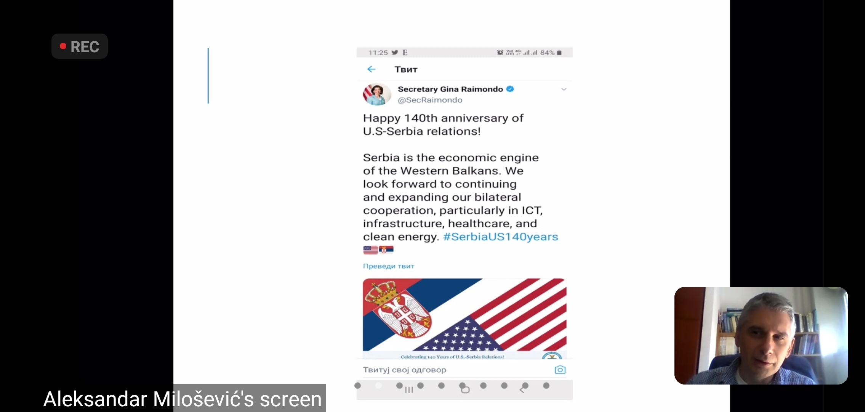The image size is (868, 412).
Task: Tap the Android back navigation chevron
Action: 522,389
